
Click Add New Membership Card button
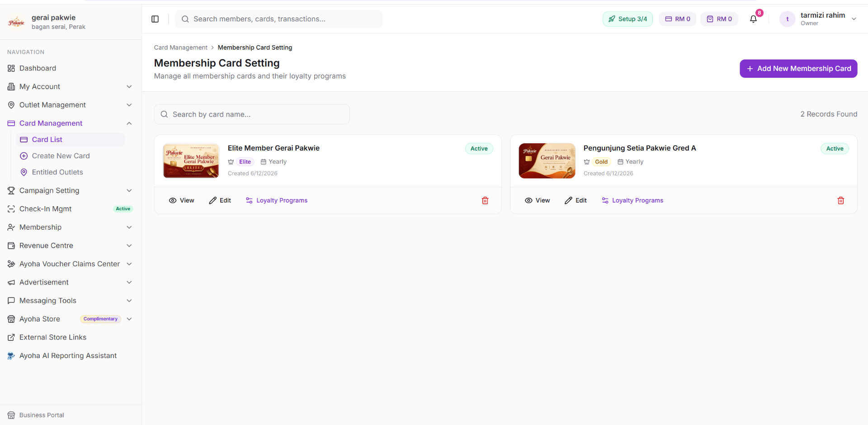click(x=798, y=69)
